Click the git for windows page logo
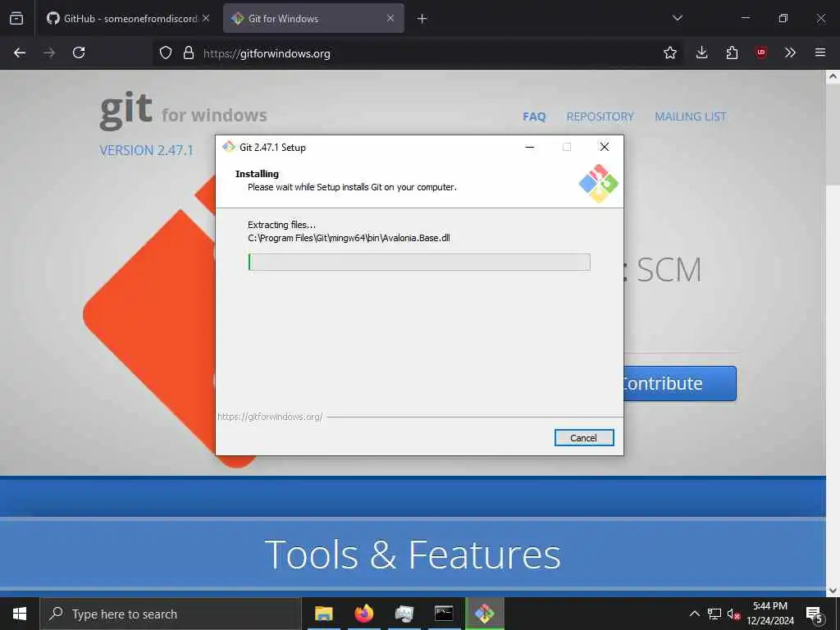 point(183,111)
